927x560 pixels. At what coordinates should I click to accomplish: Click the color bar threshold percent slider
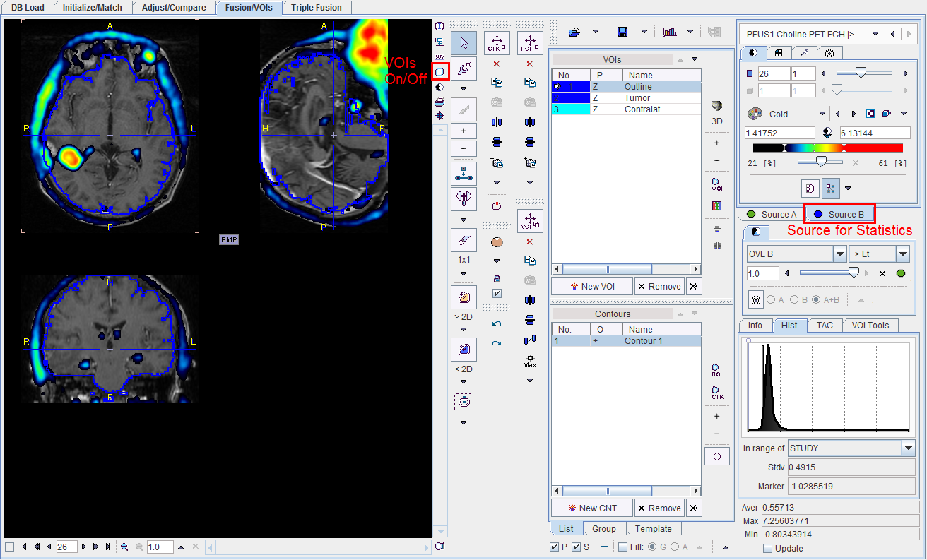coord(822,162)
